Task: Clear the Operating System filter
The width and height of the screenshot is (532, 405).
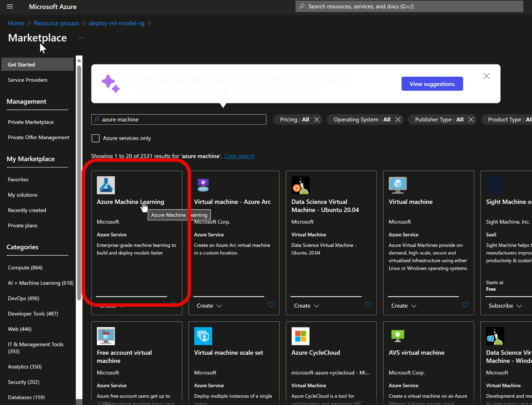Action: [x=398, y=119]
